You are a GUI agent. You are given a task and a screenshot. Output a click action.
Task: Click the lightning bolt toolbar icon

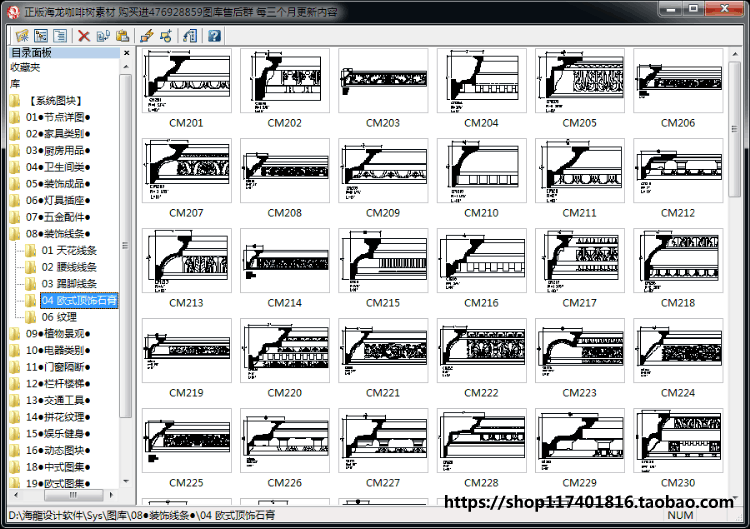tap(147, 36)
